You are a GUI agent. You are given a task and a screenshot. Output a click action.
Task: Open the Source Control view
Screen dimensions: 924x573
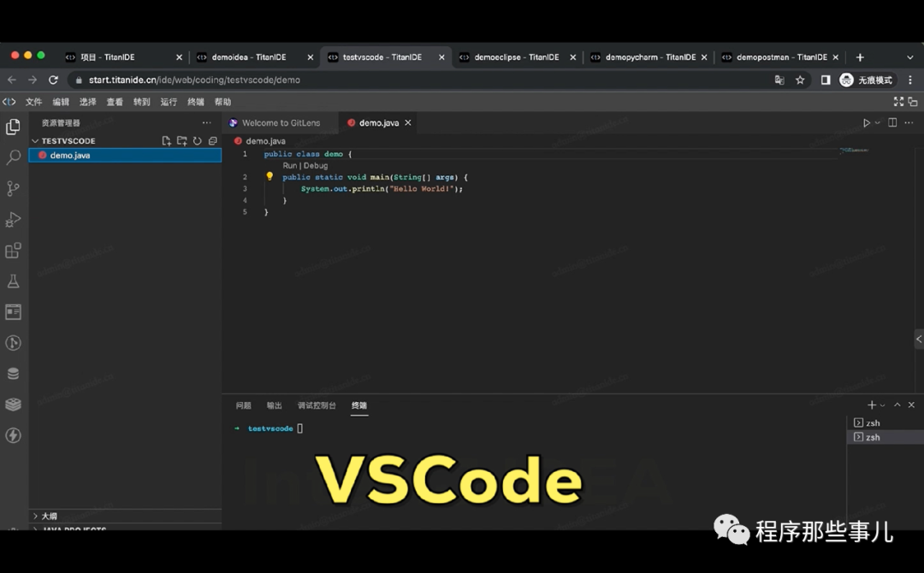(13, 188)
